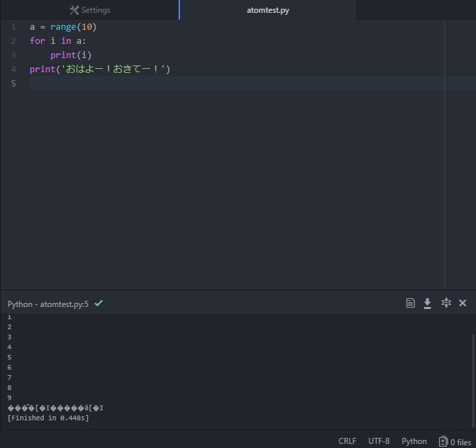This screenshot has height=448, width=476.
Task: Click the 'Python - atomtest.py:5' title
Action: coord(48,304)
